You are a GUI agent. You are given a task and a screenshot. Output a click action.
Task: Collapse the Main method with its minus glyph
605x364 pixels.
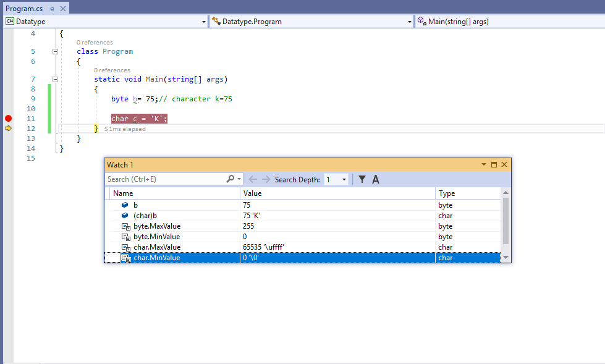click(55, 79)
